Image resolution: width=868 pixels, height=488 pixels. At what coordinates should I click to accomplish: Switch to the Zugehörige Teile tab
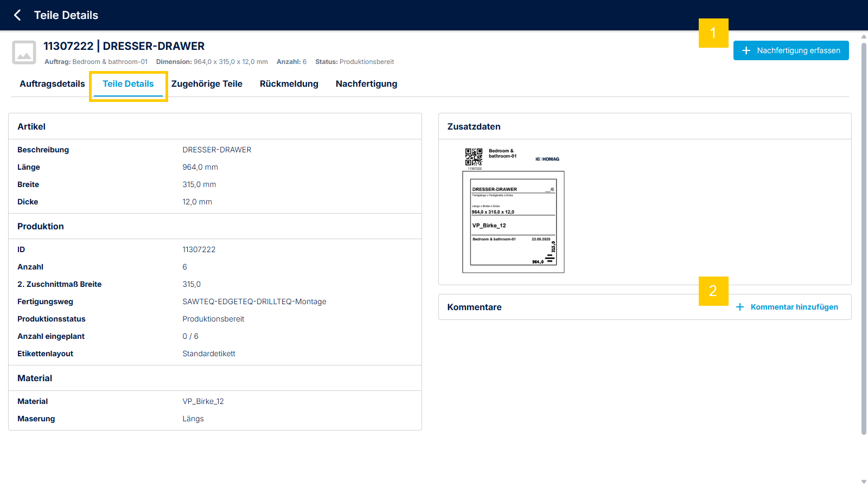207,84
